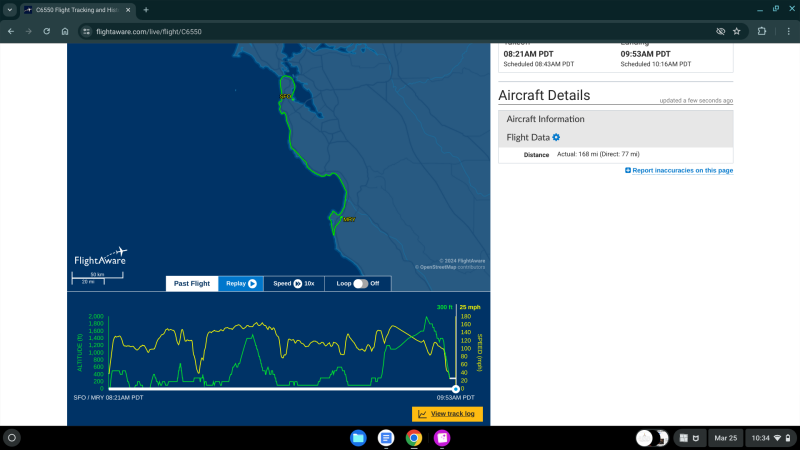The image size is (800, 450).
Task: Open the pink app icon in shelf
Action: click(442, 438)
